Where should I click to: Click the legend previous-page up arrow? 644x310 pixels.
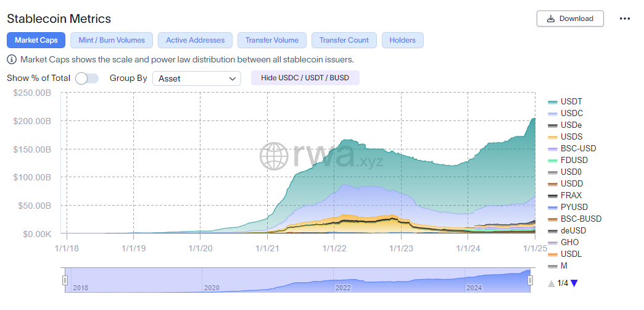click(x=551, y=283)
